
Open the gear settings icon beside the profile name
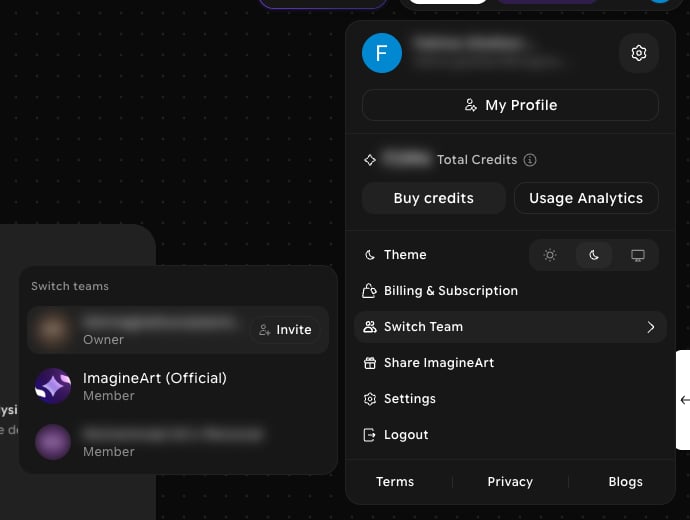(639, 53)
